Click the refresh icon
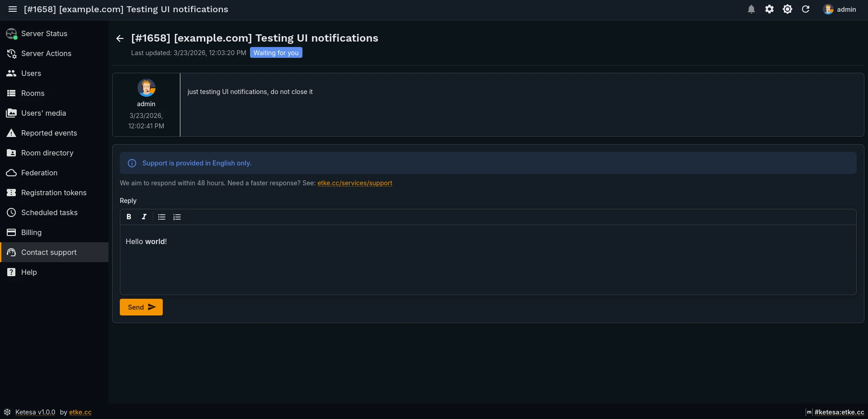The width and height of the screenshot is (868, 419). click(806, 9)
